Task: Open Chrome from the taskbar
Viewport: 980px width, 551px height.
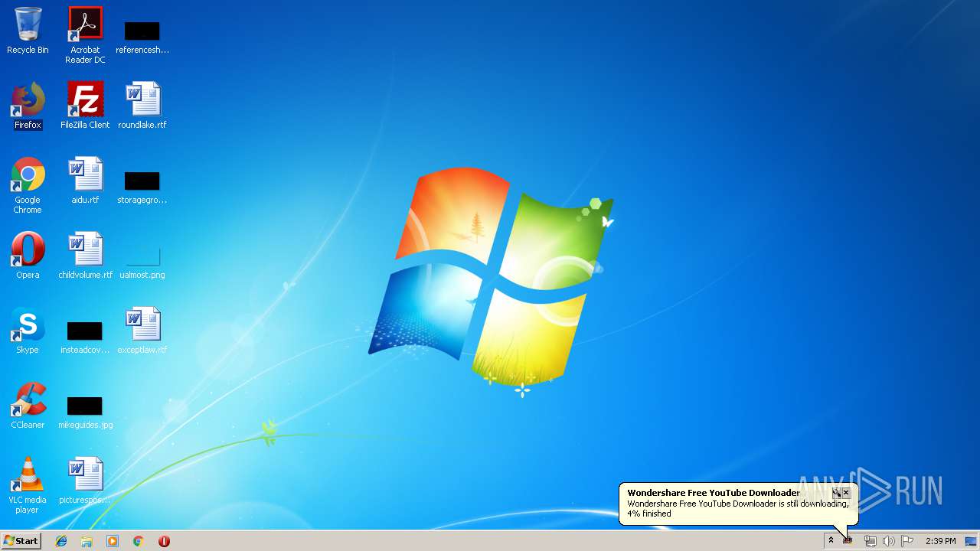Action: coord(139,541)
